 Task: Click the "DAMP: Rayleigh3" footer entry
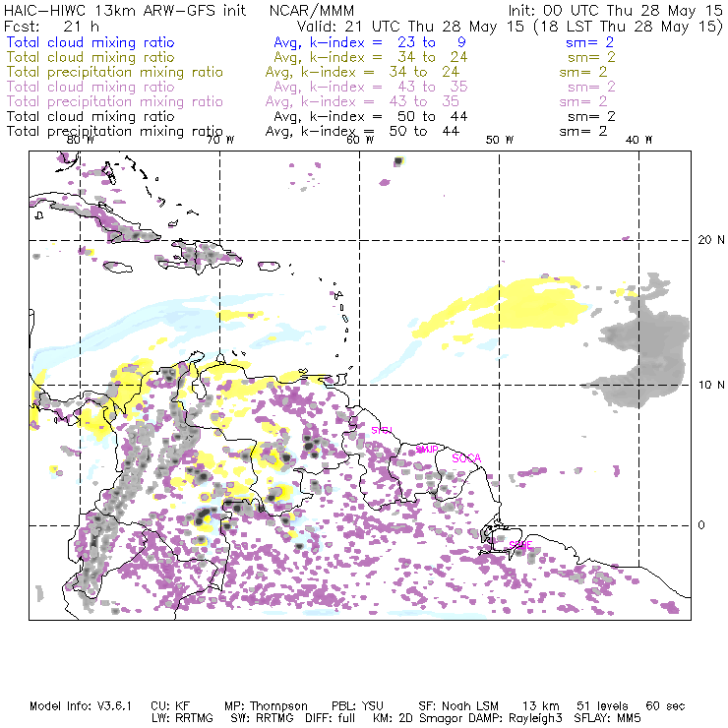pos(516,718)
